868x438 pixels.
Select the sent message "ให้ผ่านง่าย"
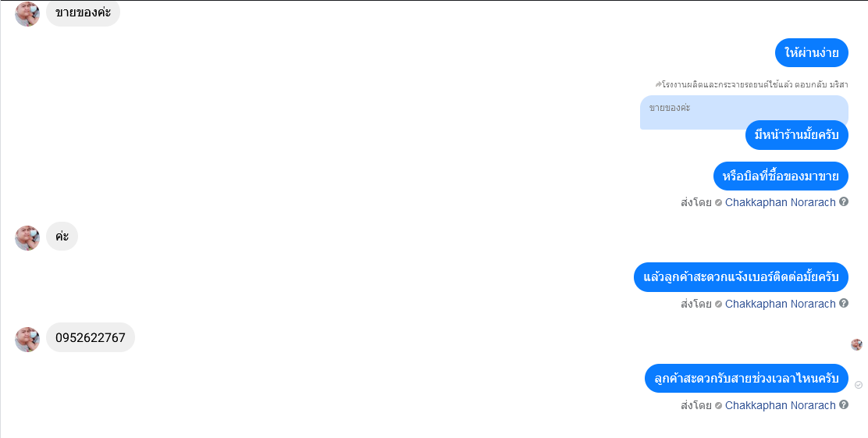tap(812, 53)
